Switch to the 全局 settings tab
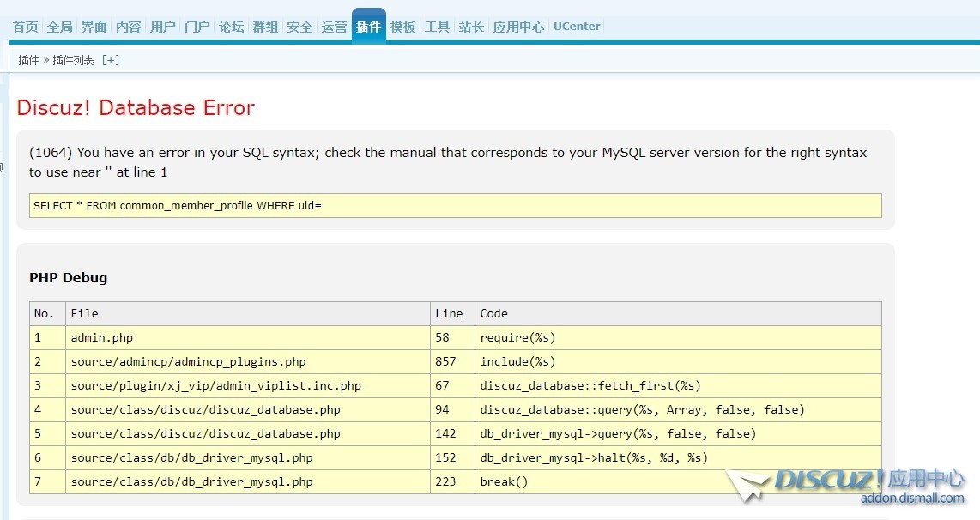The width and height of the screenshot is (980, 520). [60, 27]
